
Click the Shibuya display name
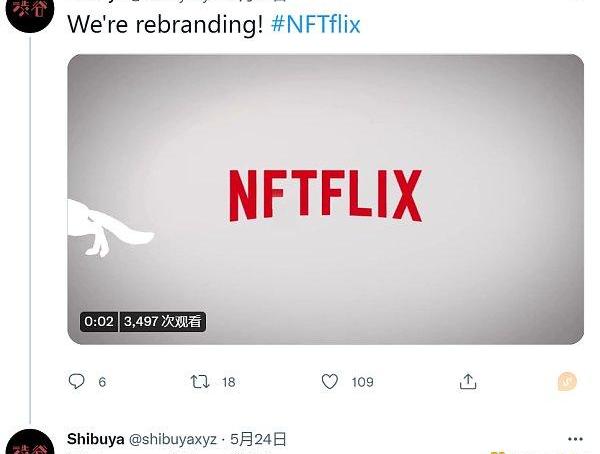tap(96, 439)
